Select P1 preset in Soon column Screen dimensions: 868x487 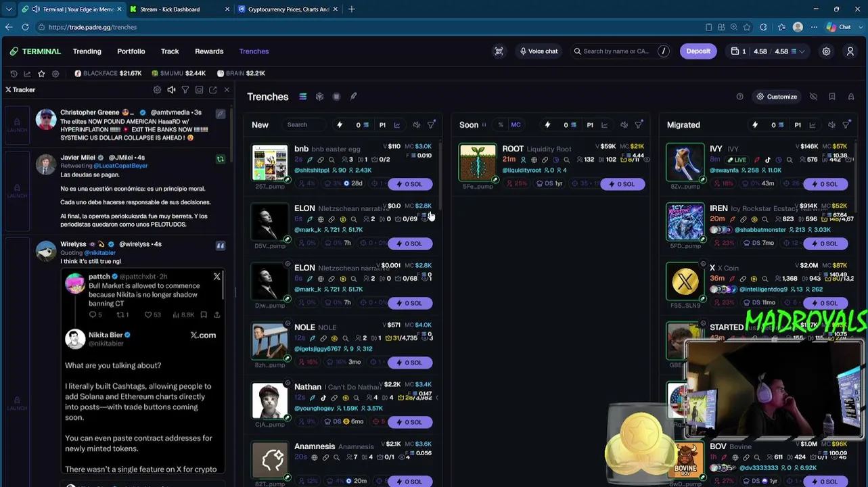click(590, 125)
